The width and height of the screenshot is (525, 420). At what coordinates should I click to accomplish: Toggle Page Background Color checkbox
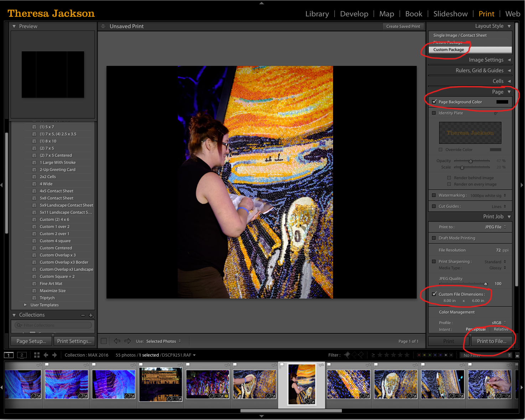(x=434, y=102)
